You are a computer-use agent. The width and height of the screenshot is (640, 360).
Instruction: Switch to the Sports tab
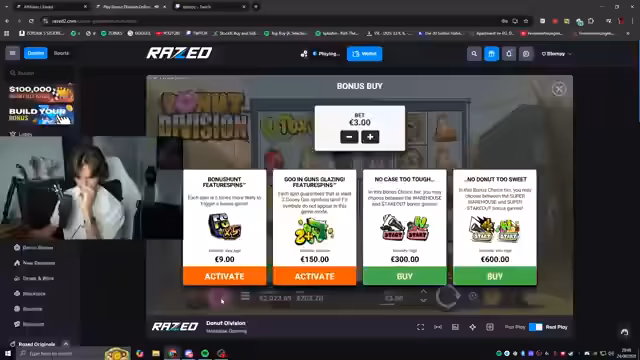coord(61,53)
